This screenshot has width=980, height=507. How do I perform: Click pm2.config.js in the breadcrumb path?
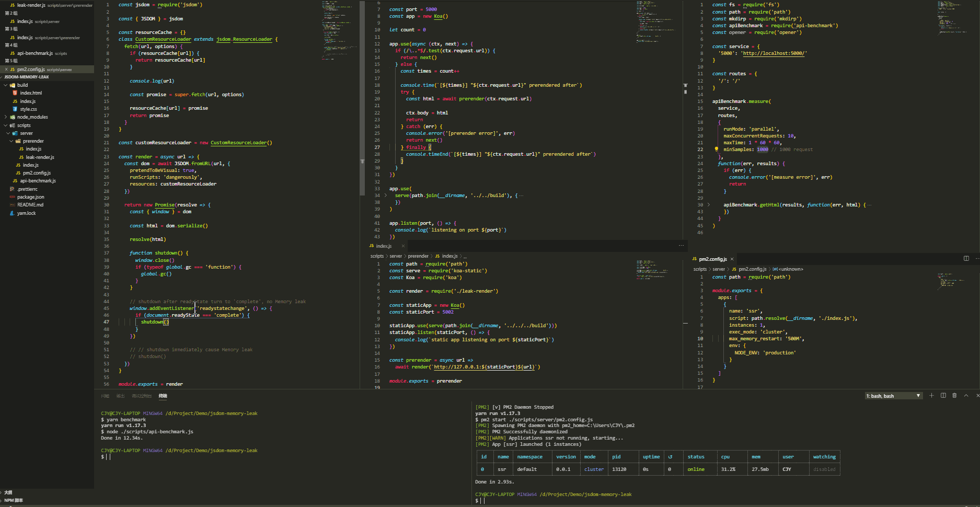pos(753,269)
